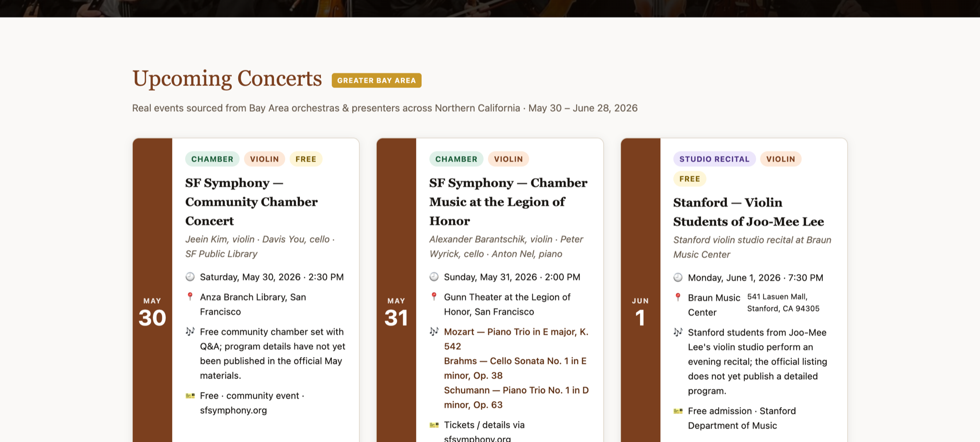
Task: Click the music notes icon beside Stanford students description
Action: click(678, 332)
